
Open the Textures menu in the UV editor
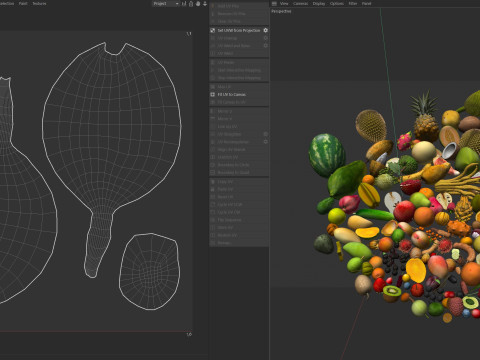pos(39,4)
